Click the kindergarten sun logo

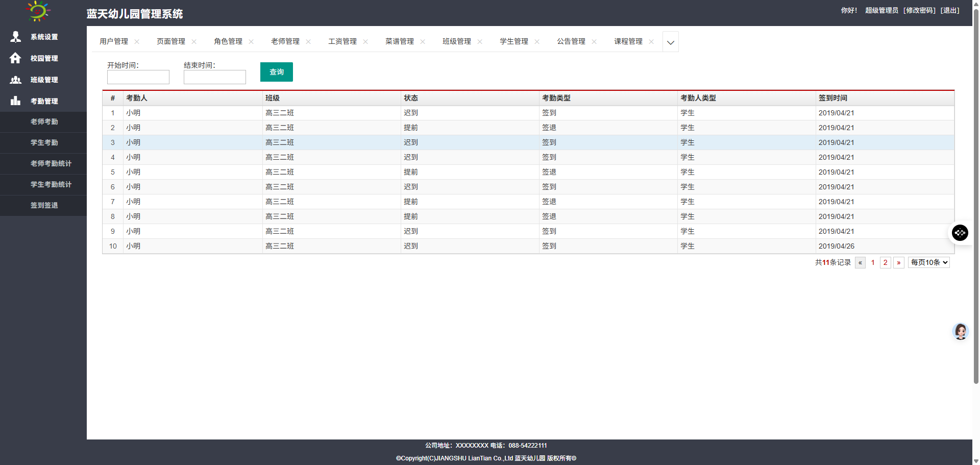coord(38,11)
